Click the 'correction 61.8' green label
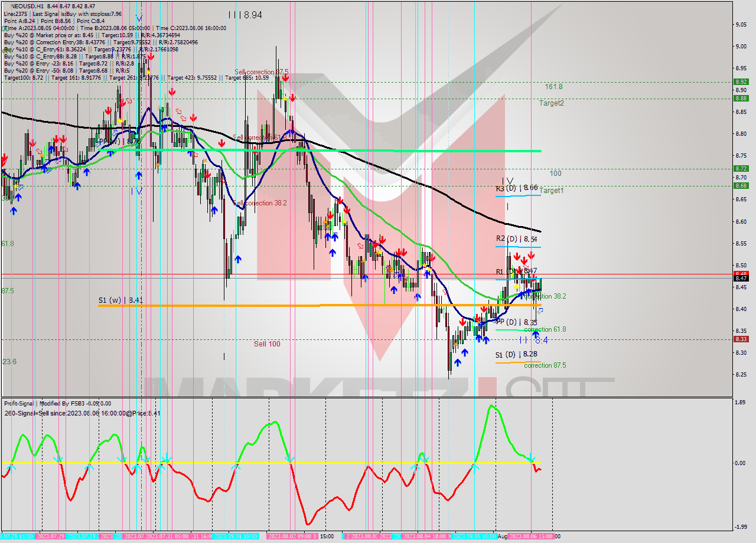756x543 pixels. [x=545, y=329]
